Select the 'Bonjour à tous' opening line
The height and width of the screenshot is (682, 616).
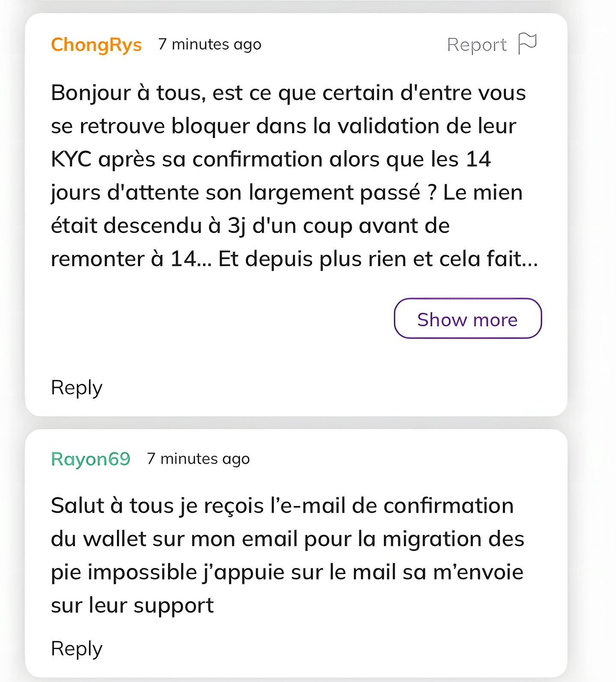(288, 93)
